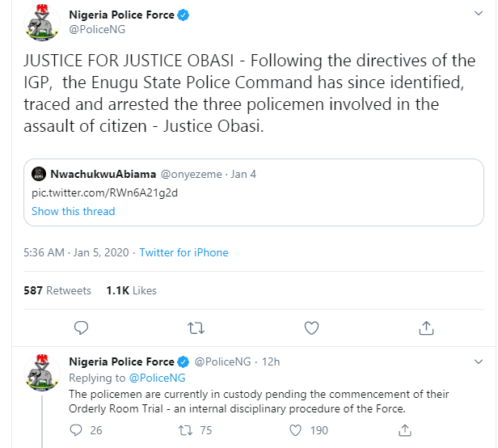This screenshot has height=448, width=498.
Task: Retweet the main Justice Obasi tweet
Action: (x=196, y=328)
